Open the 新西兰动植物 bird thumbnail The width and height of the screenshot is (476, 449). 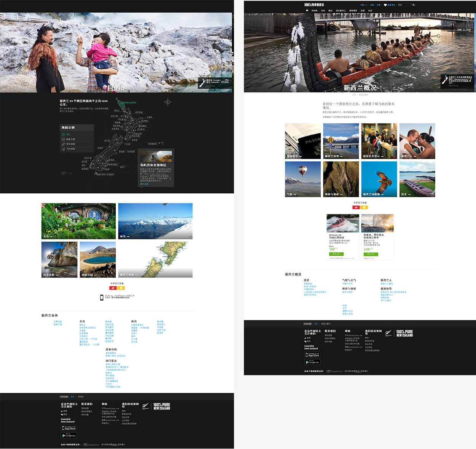(x=379, y=179)
